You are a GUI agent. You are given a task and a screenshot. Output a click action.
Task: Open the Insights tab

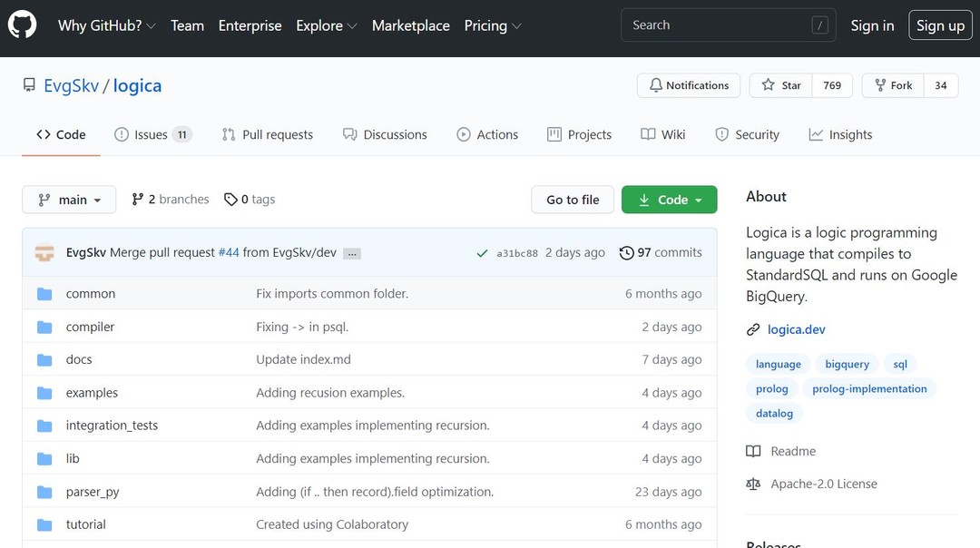point(840,134)
